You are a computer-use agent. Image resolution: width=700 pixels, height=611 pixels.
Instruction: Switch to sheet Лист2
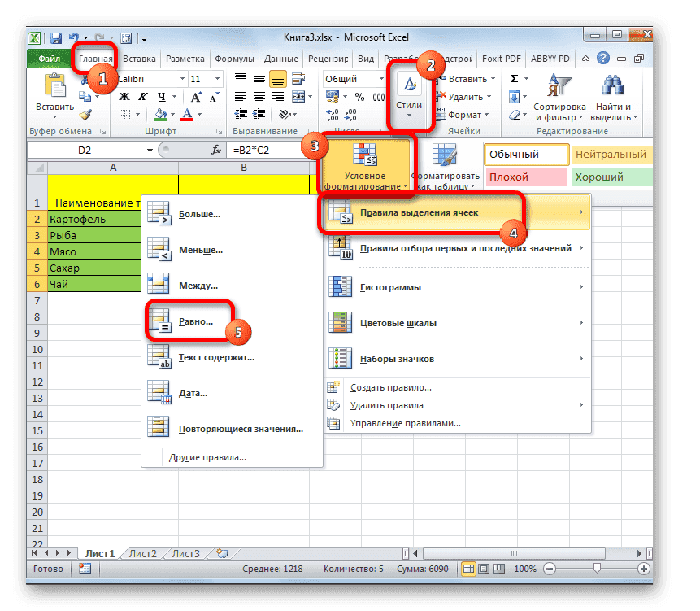[x=142, y=553]
